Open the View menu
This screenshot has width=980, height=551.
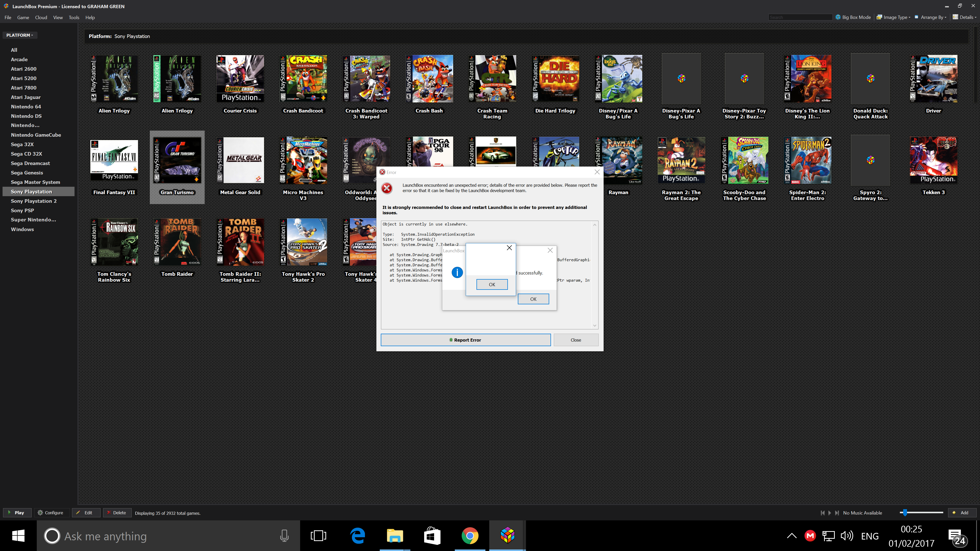click(x=58, y=18)
